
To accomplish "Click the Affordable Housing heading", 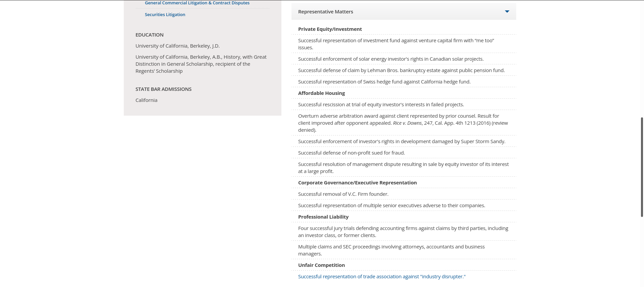I will coord(321,93).
